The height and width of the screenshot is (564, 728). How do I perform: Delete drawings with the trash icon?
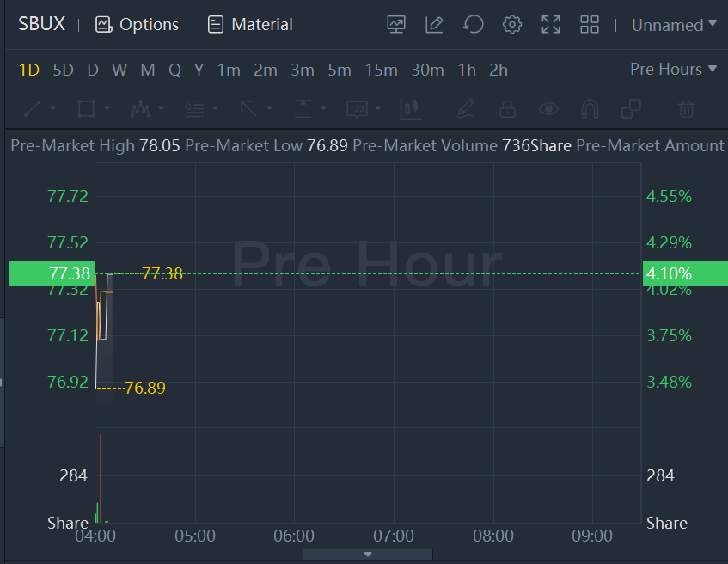[x=686, y=109]
